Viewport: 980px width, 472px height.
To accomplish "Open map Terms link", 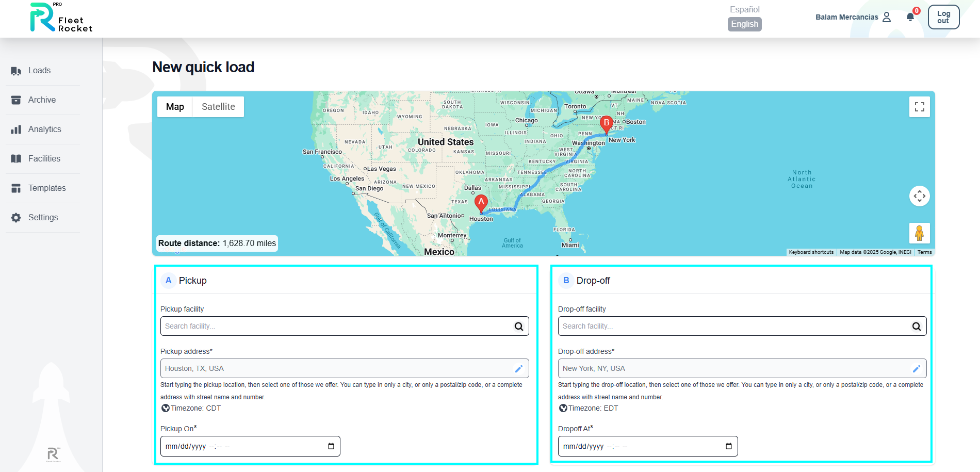I will (924, 252).
